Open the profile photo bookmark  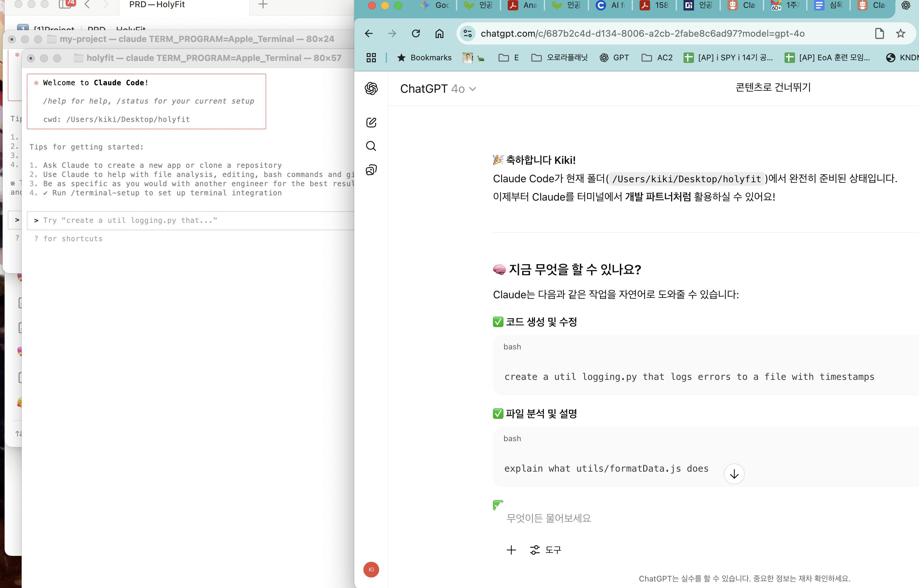pos(467,58)
